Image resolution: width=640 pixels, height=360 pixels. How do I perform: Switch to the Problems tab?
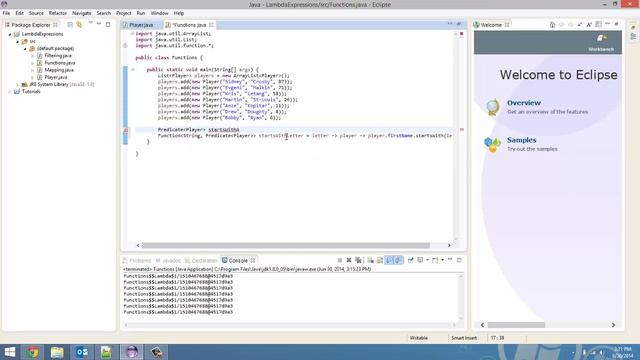pos(137,260)
